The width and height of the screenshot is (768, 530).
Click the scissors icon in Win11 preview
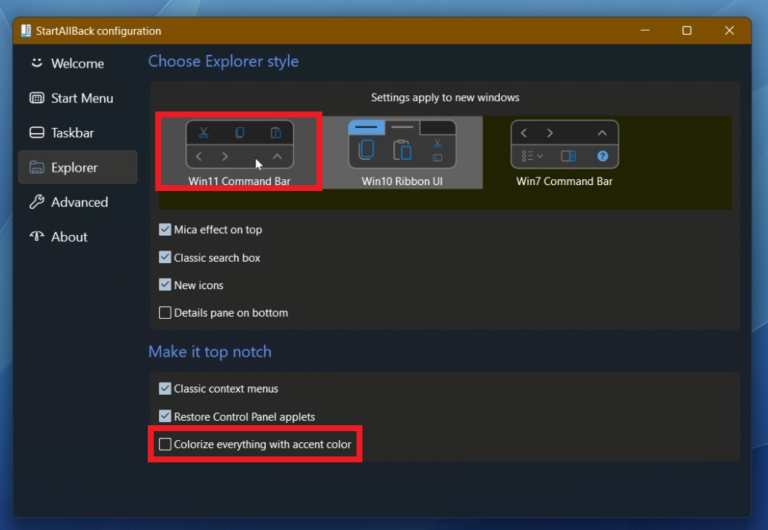(204, 133)
